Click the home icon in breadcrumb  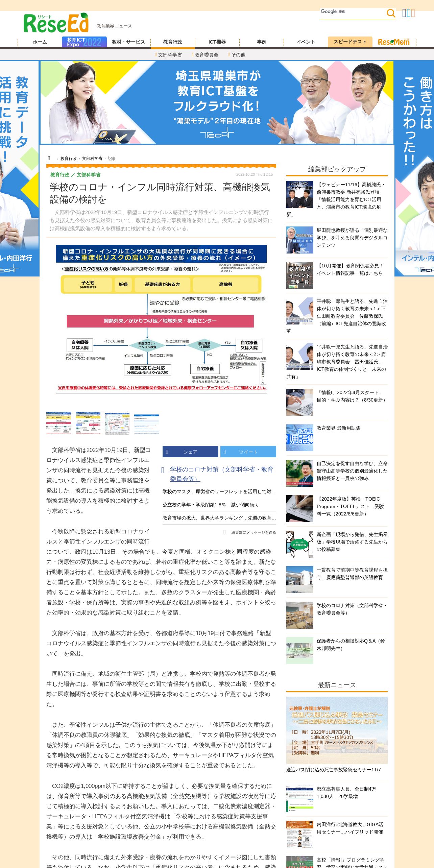point(49,158)
